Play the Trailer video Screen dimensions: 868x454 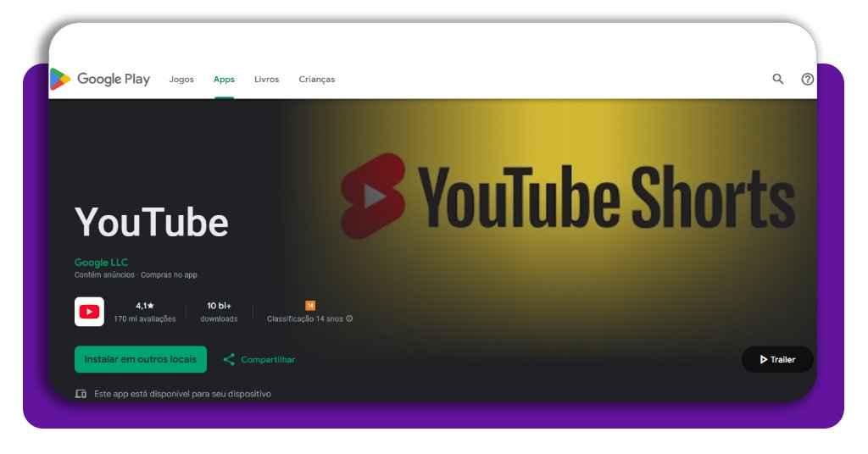[x=777, y=359]
